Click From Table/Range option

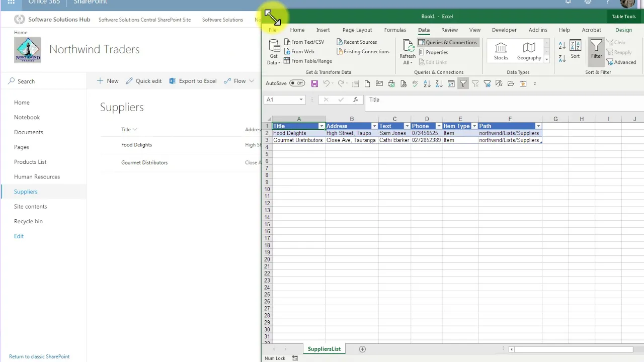point(308,61)
